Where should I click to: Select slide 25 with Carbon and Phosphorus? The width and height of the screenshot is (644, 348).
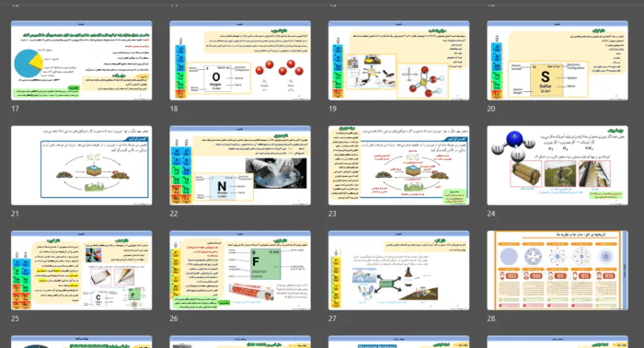(81, 271)
